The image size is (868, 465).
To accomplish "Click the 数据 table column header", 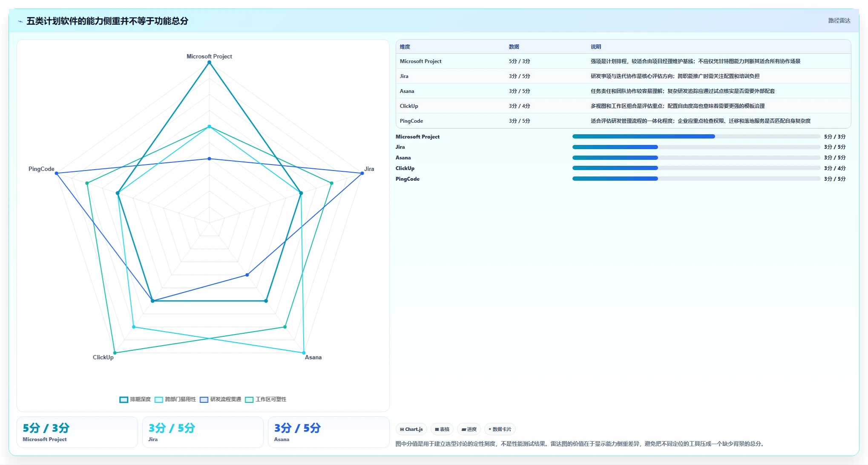I will coord(514,47).
